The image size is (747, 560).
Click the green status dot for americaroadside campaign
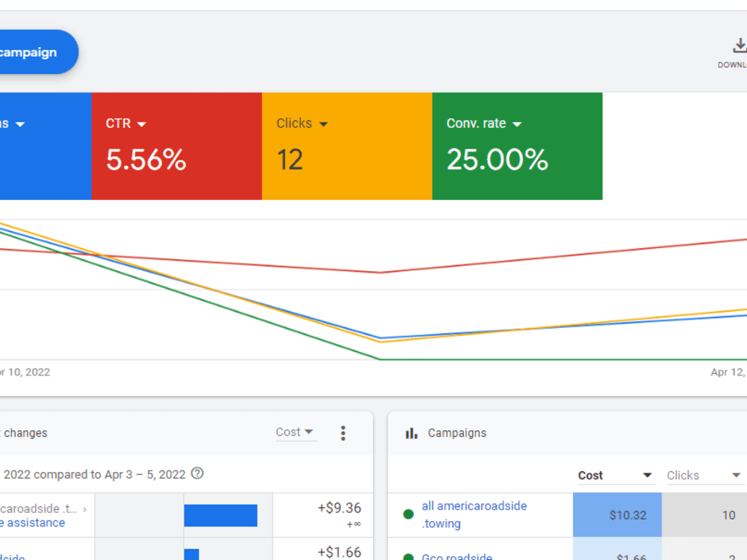point(409,514)
